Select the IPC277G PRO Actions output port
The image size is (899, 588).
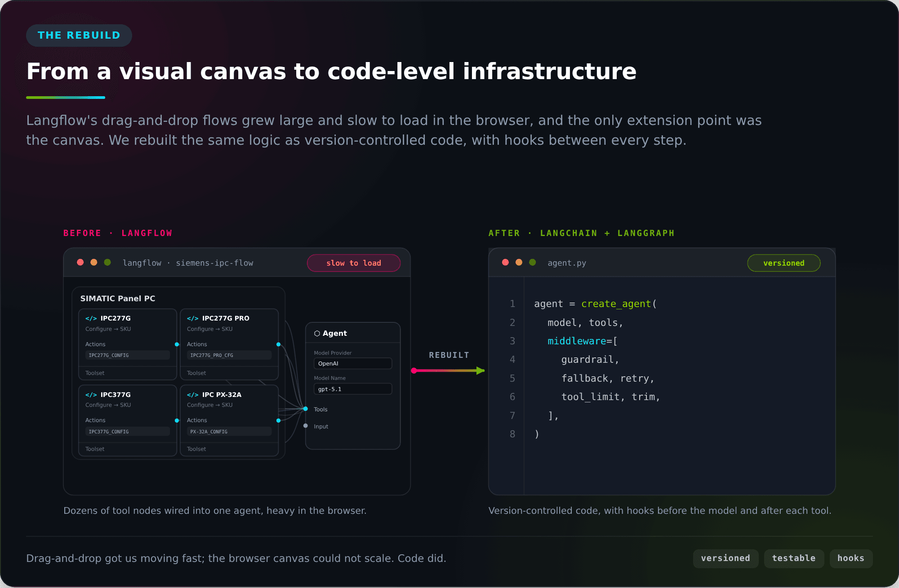(278, 344)
